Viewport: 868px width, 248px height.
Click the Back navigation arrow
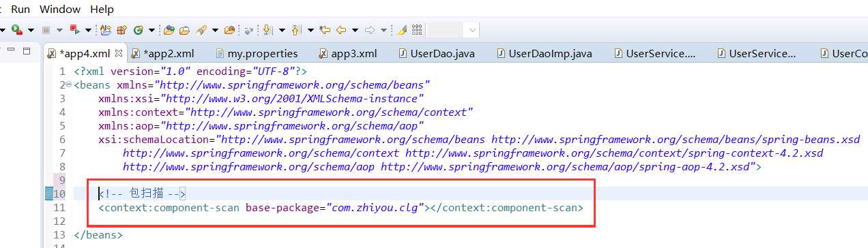point(341,30)
